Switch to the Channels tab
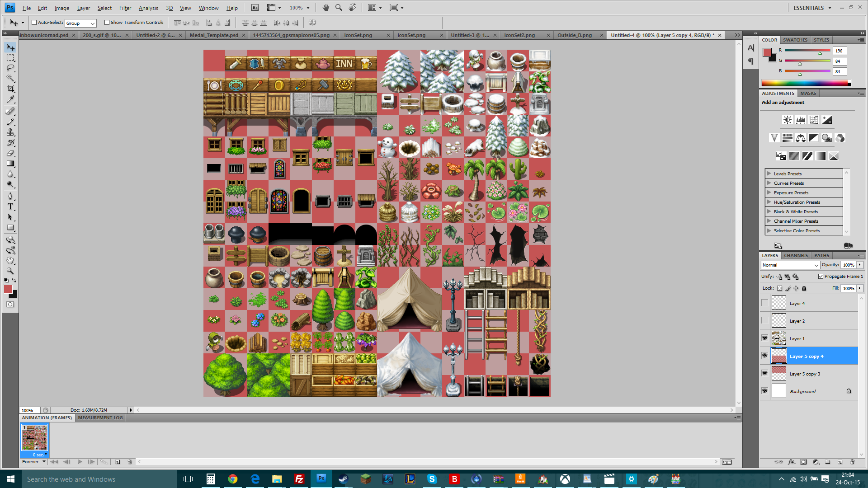 pos(796,255)
